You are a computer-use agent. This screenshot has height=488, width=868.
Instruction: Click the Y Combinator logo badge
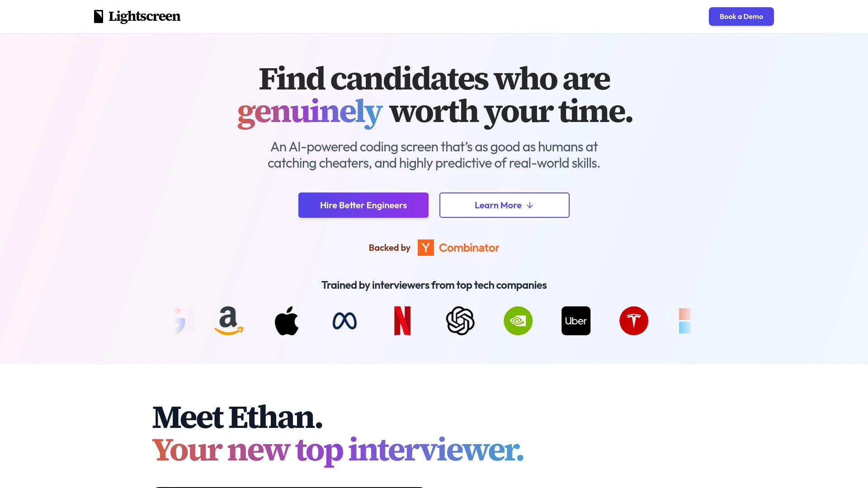(x=426, y=248)
